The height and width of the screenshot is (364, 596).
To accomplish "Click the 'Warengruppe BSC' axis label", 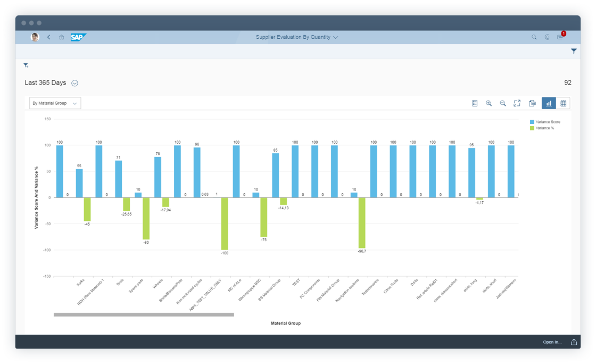I will [250, 290].
